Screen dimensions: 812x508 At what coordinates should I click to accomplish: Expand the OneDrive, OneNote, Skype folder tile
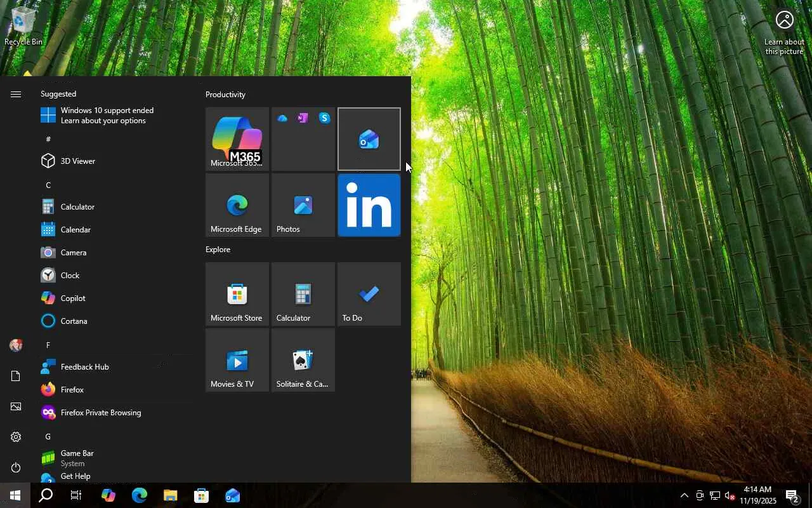(303, 139)
